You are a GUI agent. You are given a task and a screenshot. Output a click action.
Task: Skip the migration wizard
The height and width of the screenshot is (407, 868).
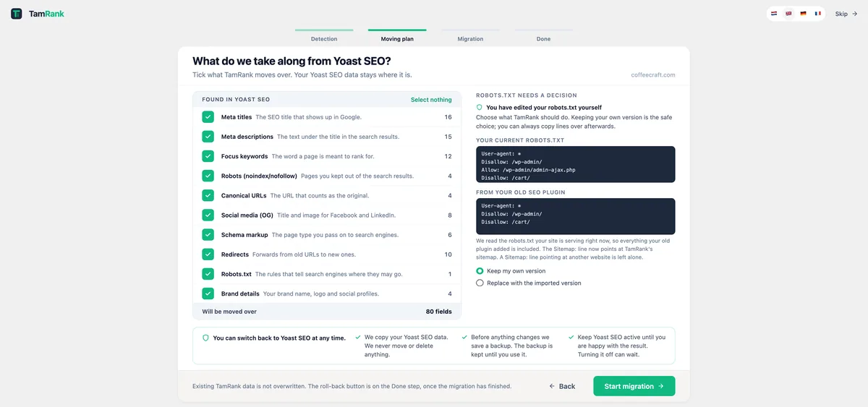[x=846, y=14]
